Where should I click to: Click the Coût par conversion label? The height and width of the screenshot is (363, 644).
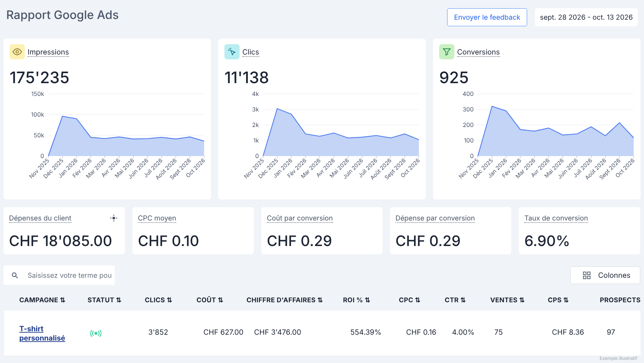300,218
